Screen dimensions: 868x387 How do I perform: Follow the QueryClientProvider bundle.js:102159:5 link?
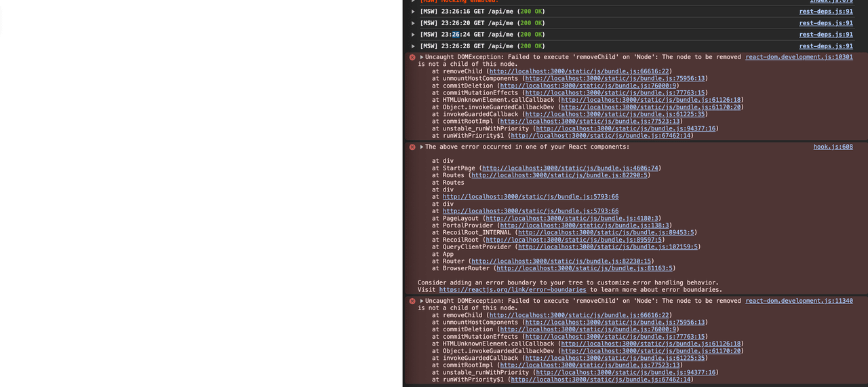(x=608, y=247)
